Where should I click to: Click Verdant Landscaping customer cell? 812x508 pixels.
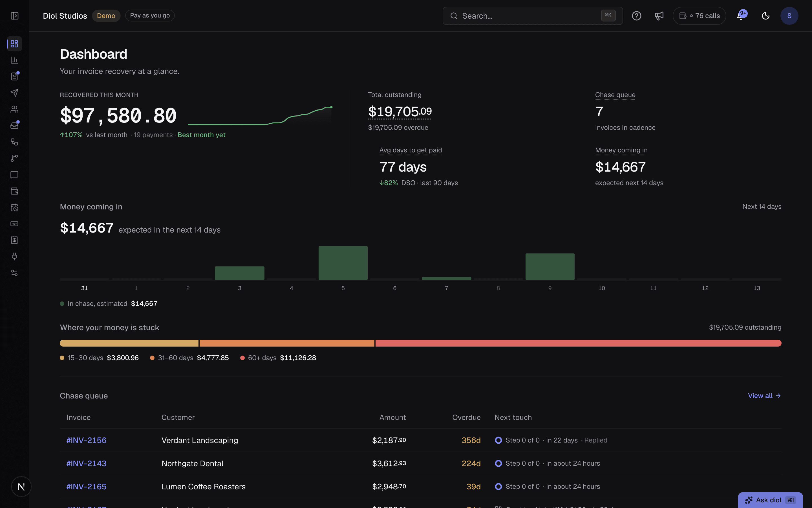coord(200,440)
